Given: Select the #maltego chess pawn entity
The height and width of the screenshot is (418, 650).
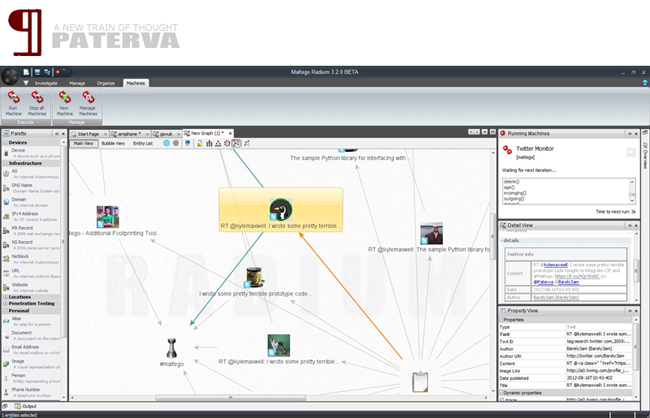Looking at the screenshot, I should coord(172,348).
